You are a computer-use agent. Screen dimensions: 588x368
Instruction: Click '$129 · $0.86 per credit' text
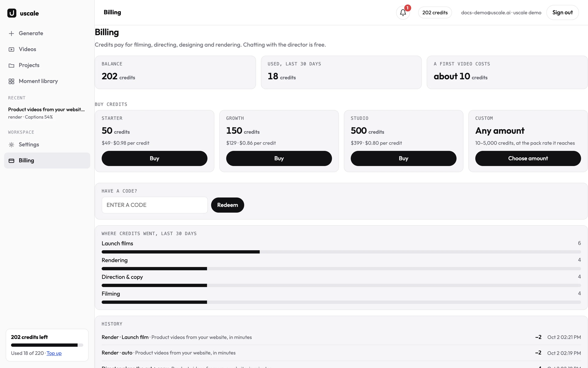tap(251, 143)
